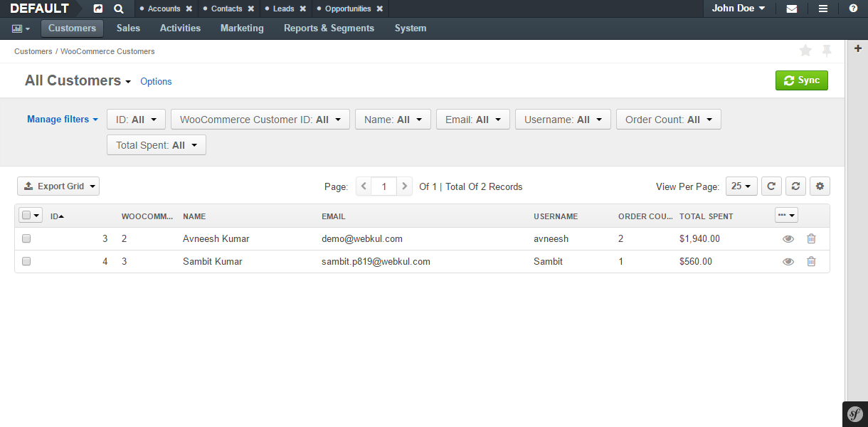Image resolution: width=868 pixels, height=427 pixels.
Task: Open the System main menu
Action: [411, 28]
